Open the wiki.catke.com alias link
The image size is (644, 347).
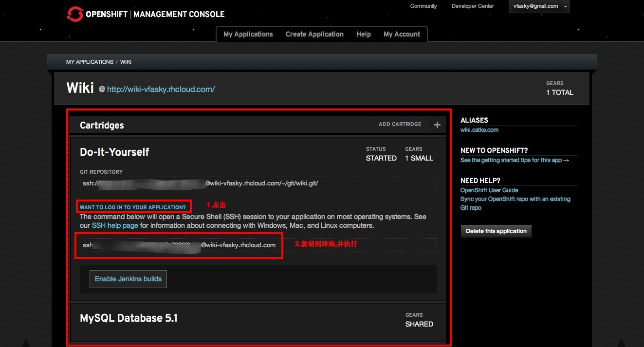pyautogui.click(x=479, y=130)
